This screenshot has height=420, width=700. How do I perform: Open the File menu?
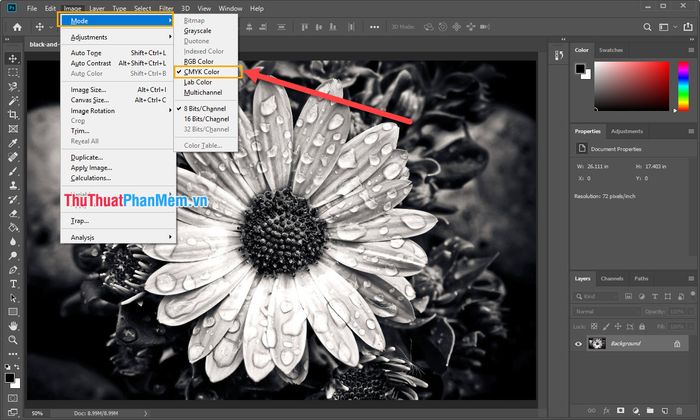click(32, 8)
